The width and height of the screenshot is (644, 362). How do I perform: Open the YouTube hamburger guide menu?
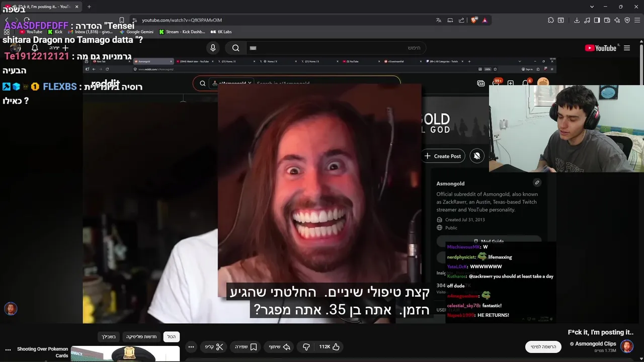(627, 48)
